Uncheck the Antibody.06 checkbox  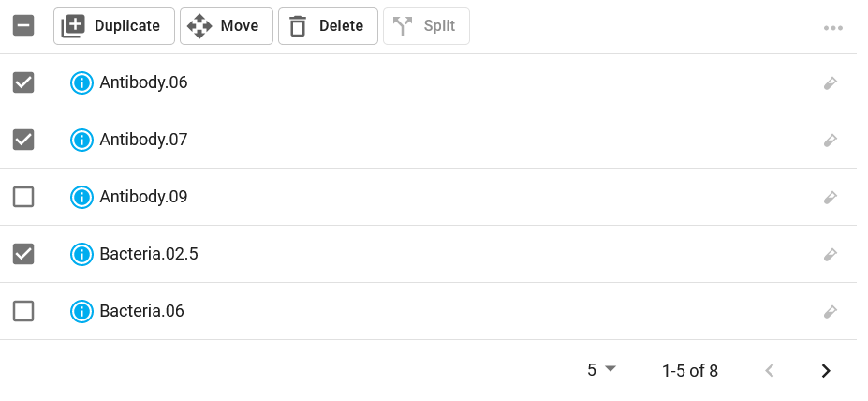[23, 82]
